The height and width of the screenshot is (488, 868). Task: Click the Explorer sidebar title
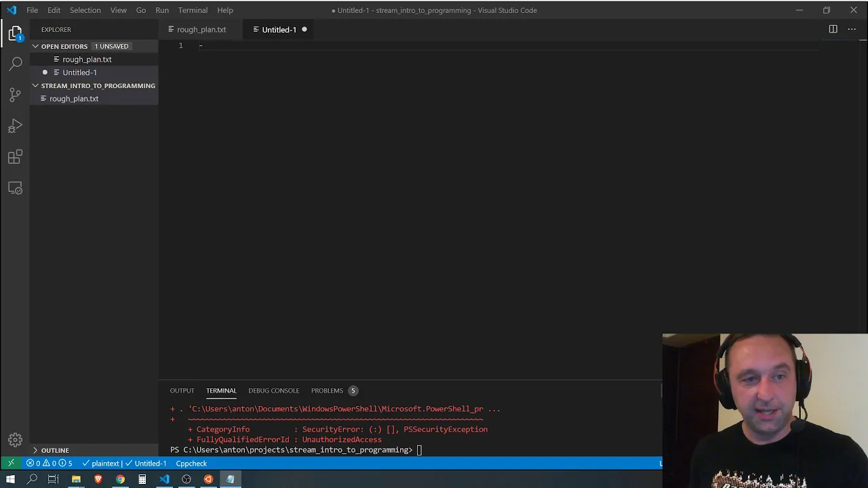tap(56, 30)
